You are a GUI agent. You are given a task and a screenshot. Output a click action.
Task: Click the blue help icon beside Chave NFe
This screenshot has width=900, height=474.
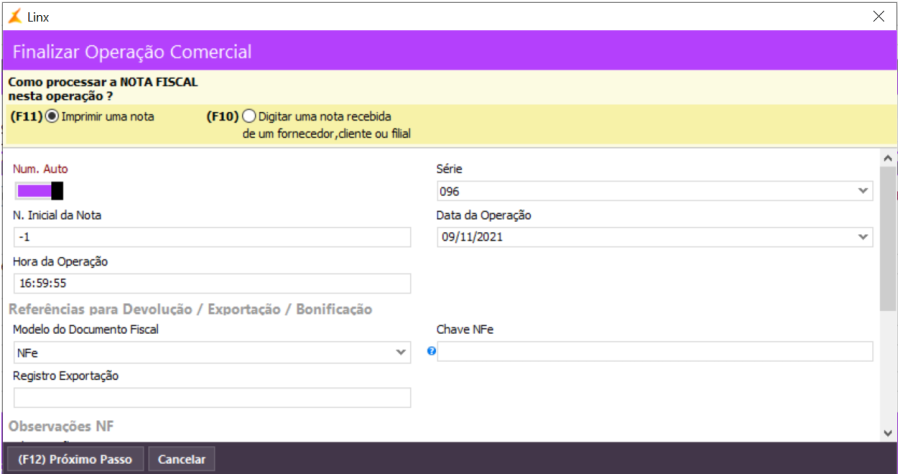(431, 351)
